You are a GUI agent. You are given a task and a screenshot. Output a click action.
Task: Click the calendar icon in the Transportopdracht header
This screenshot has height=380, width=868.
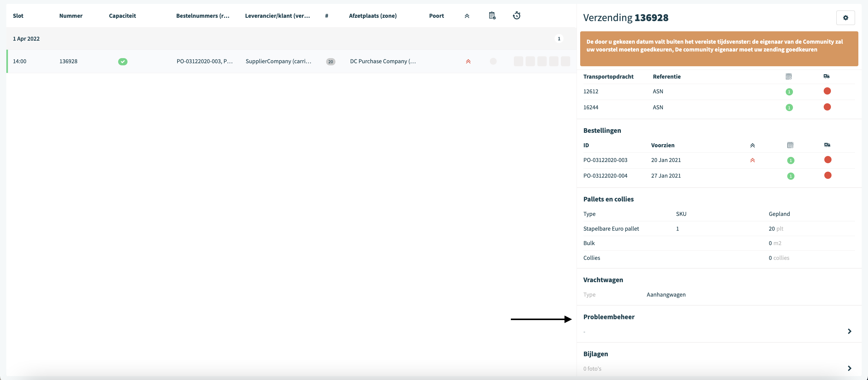[x=788, y=76]
